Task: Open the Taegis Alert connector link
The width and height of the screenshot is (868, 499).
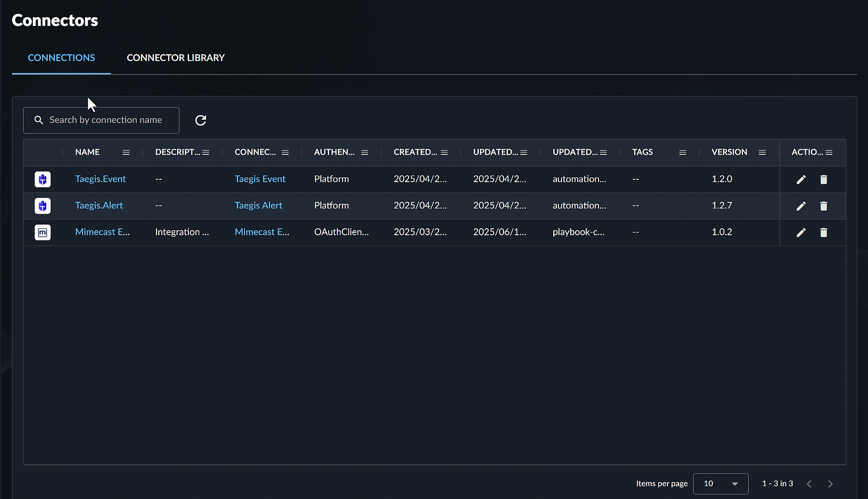Action: tap(258, 206)
